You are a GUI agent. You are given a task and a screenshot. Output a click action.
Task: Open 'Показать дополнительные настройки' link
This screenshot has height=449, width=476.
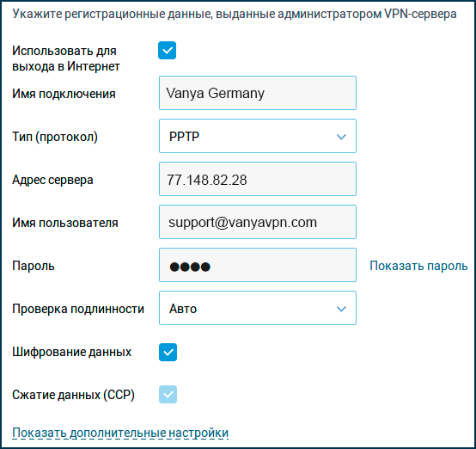[120, 433]
